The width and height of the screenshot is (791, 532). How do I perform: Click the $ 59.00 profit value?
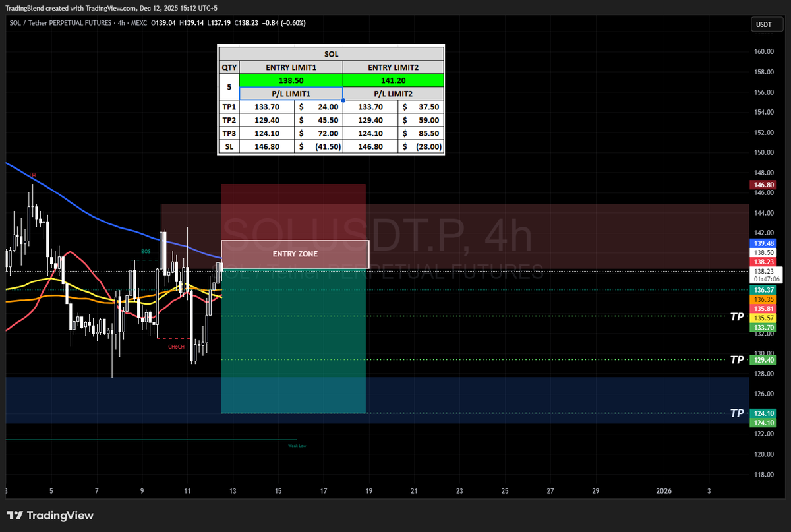point(421,120)
